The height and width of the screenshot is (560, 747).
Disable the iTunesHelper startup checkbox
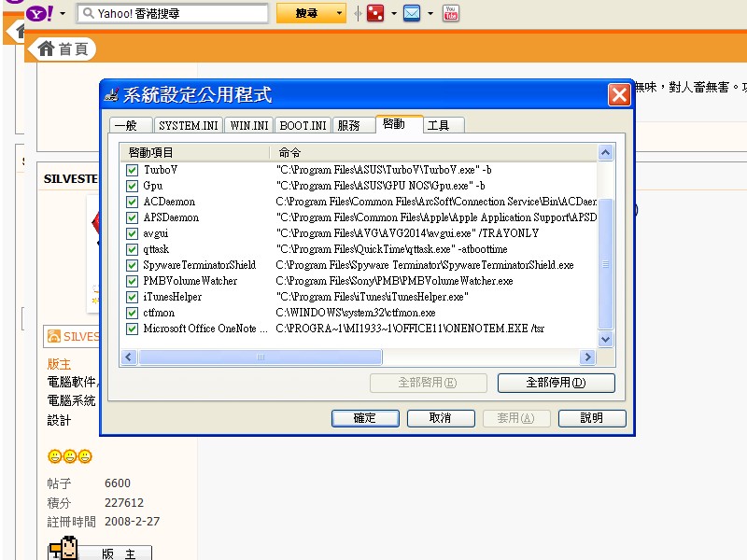132,297
